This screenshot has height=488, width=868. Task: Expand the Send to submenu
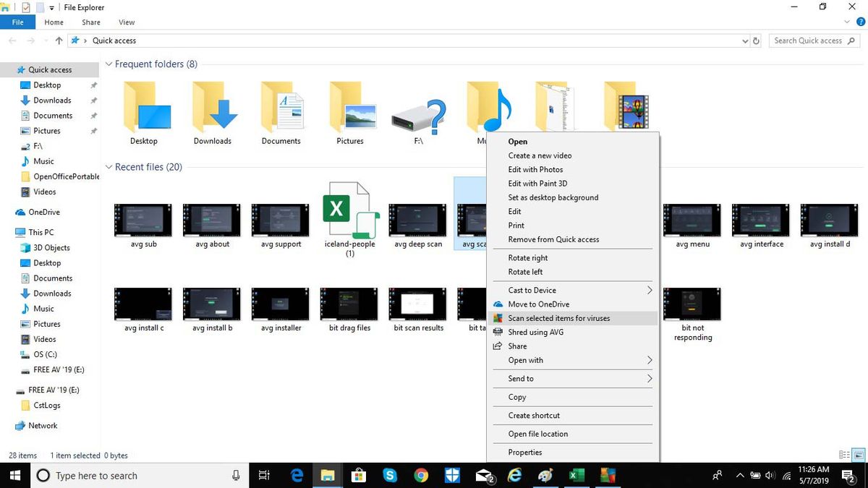pos(521,378)
